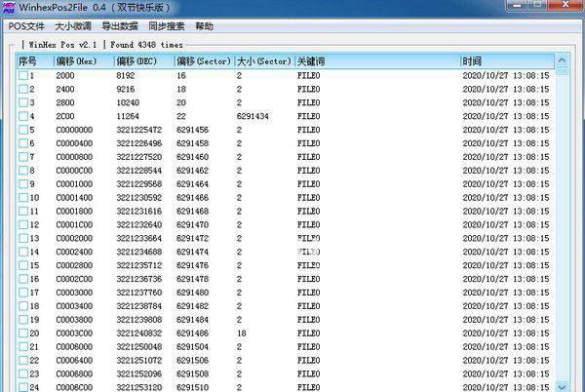Select size cell 18 in row 20

(242, 333)
